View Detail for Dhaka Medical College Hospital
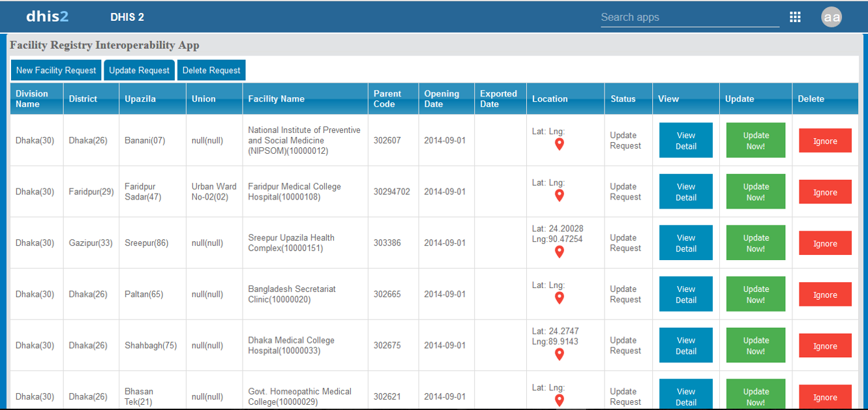The image size is (868, 410). coord(685,345)
